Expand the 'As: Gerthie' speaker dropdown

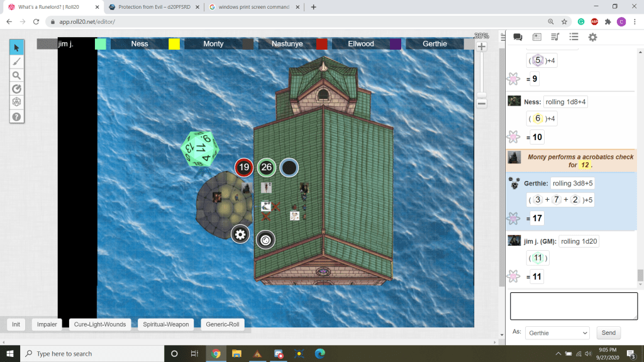coord(557,332)
